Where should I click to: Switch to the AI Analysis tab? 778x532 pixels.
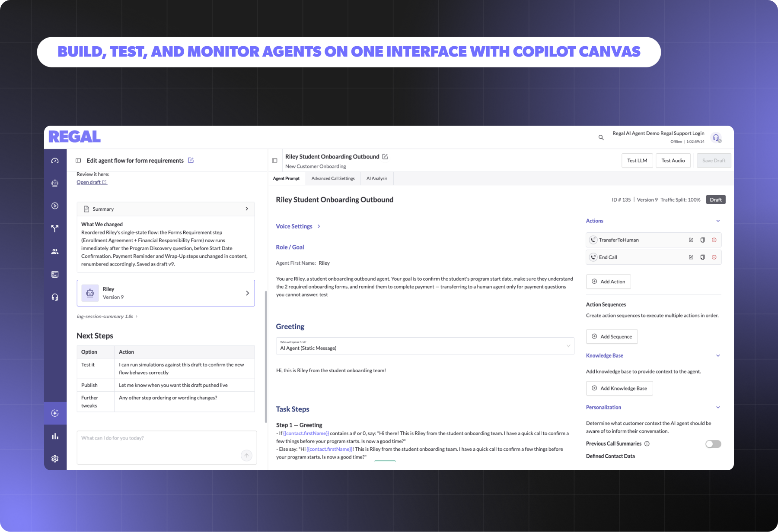[x=377, y=178]
